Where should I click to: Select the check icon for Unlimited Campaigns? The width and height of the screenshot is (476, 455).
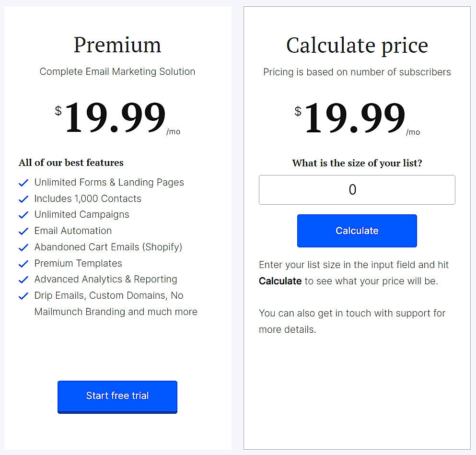click(x=23, y=215)
